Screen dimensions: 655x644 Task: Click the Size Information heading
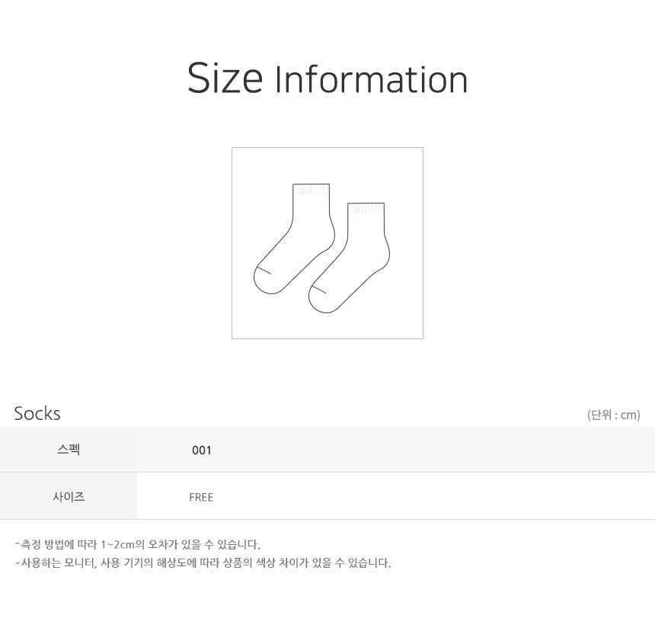pyautogui.click(x=327, y=78)
